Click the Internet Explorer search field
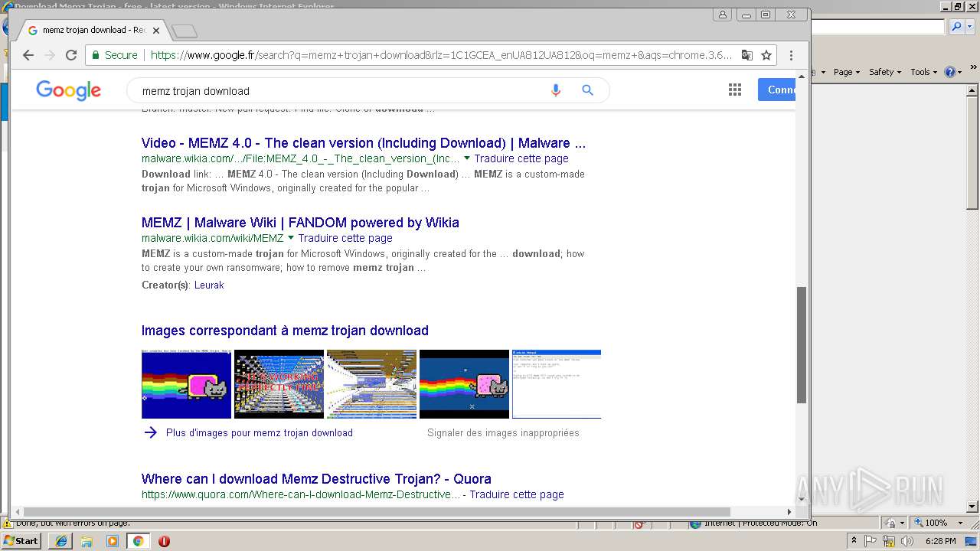The image size is (980, 551). tap(878, 27)
